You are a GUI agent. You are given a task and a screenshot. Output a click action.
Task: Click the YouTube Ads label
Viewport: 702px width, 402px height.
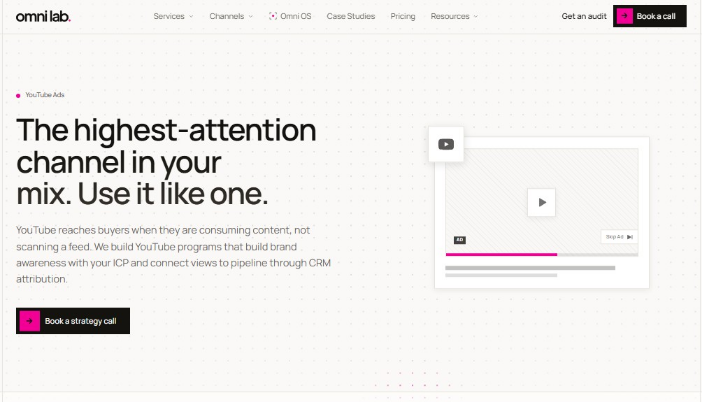(x=45, y=95)
